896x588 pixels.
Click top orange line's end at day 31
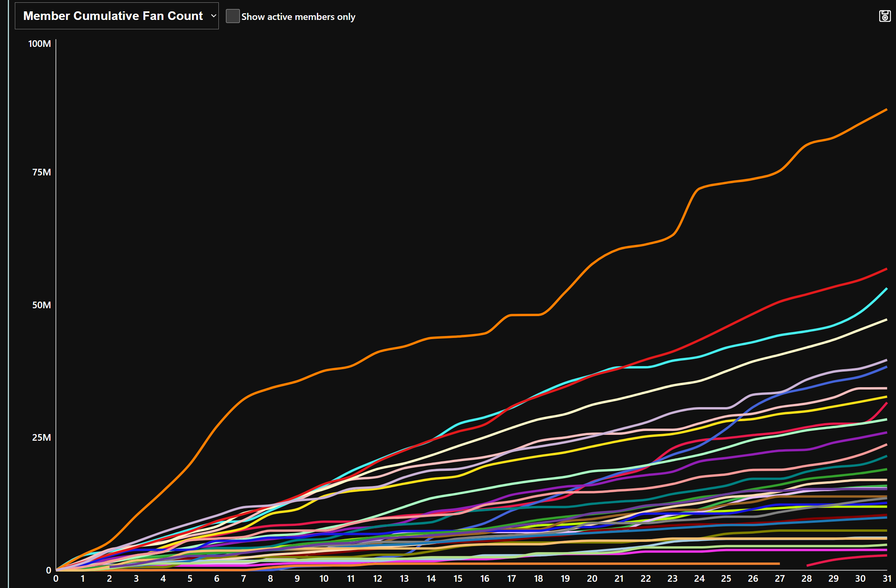886,110
